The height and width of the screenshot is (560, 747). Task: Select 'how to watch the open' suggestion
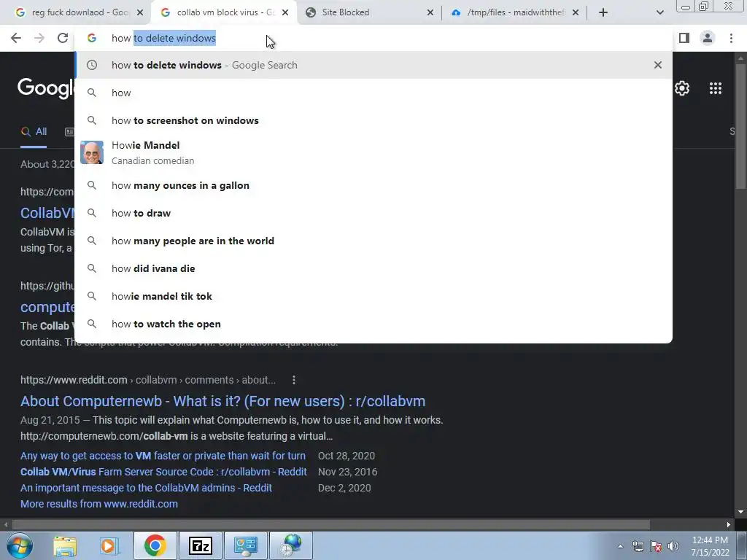click(373, 324)
